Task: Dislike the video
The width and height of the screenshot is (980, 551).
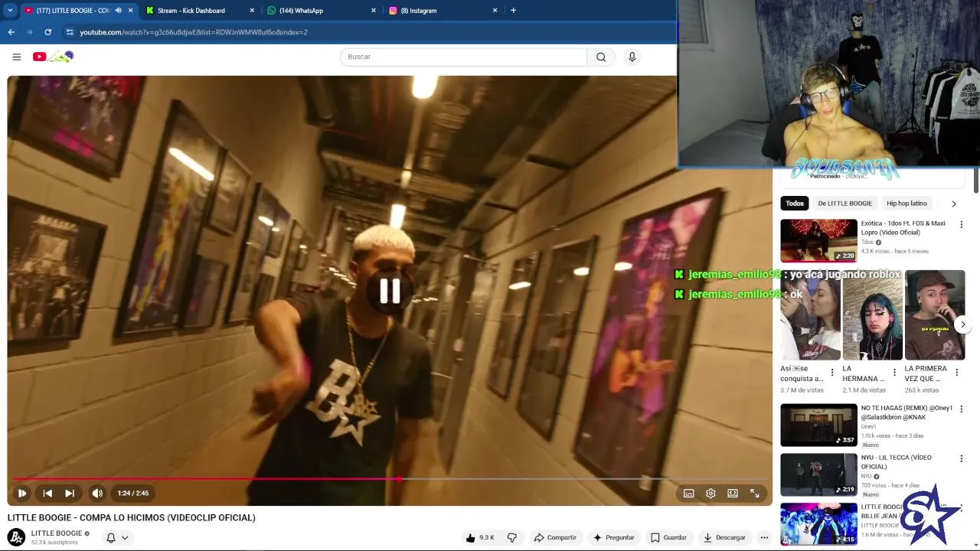Action: point(512,537)
